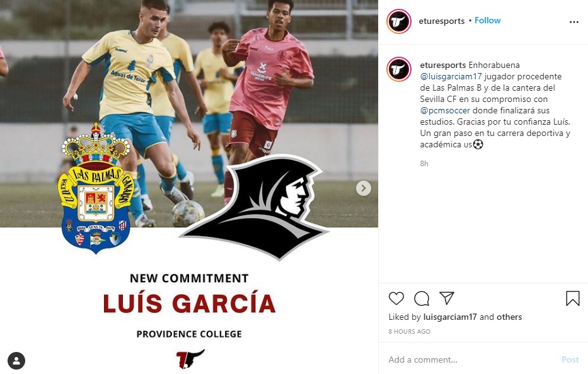Open eturesports profile from header username
Viewport: 588px width, 374px height.
(x=442, y=21)
